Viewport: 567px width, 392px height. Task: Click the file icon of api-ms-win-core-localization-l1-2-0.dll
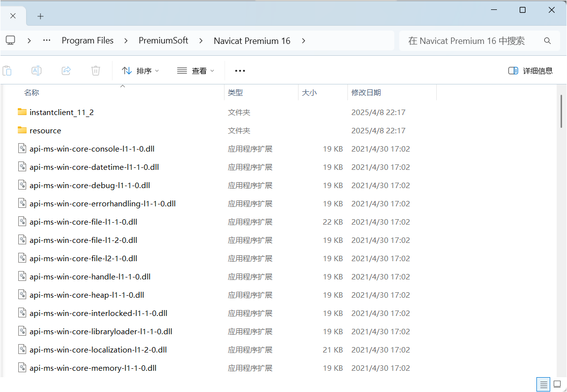tap(22, 350)
